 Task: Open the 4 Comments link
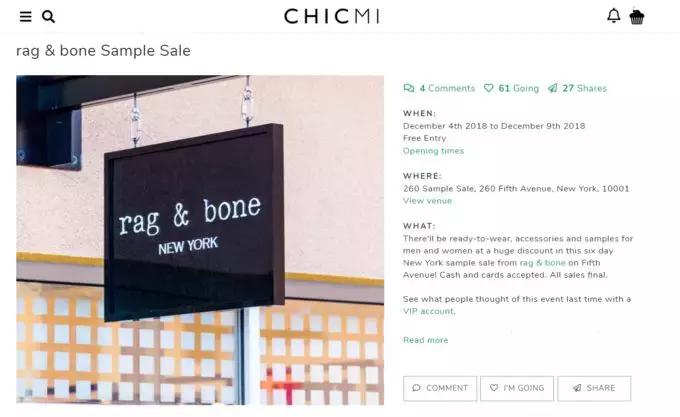coord(447,88)
